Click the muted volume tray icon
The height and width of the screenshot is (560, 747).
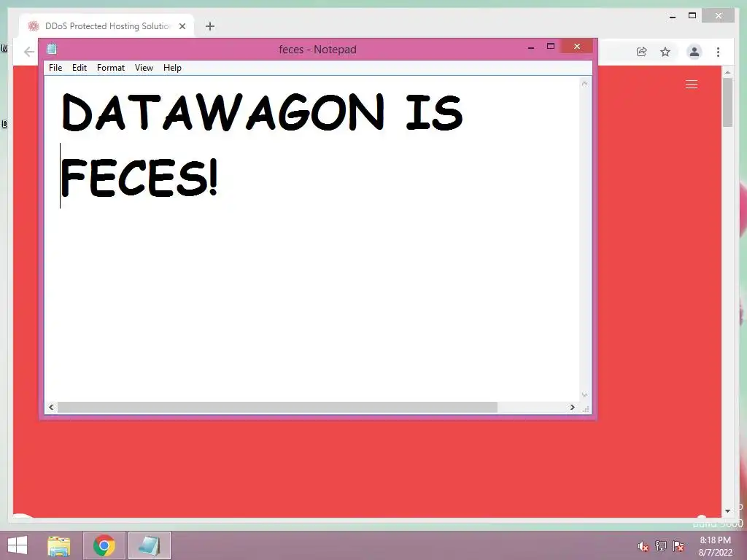(x=643, y=546)
